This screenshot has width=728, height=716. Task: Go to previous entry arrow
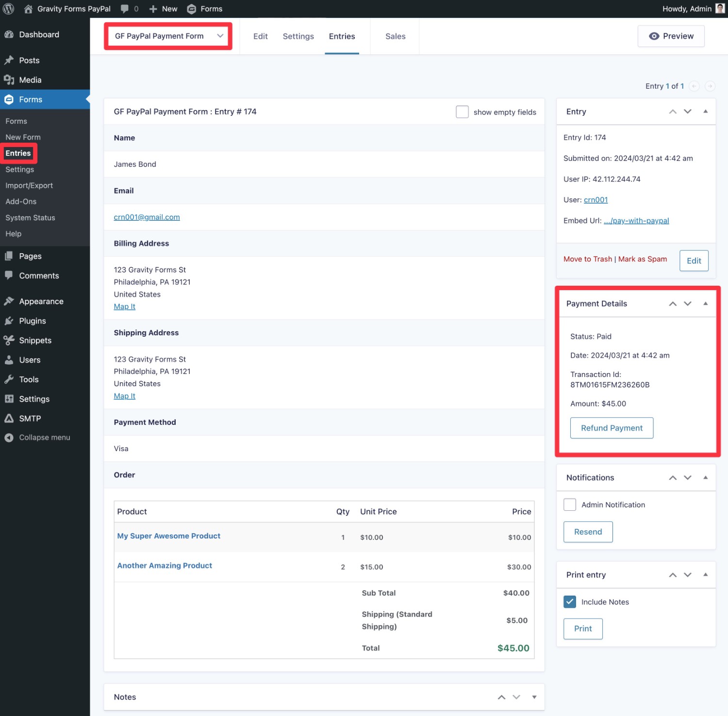point(695,86)
